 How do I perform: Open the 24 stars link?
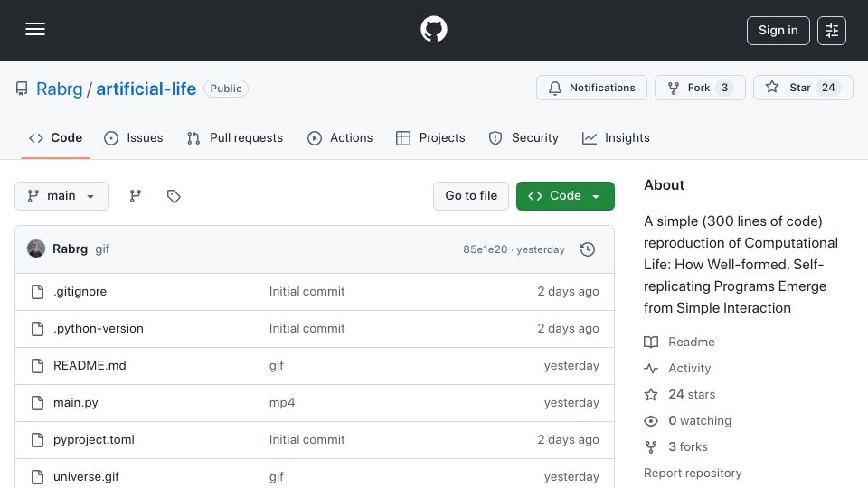[692, 395]
